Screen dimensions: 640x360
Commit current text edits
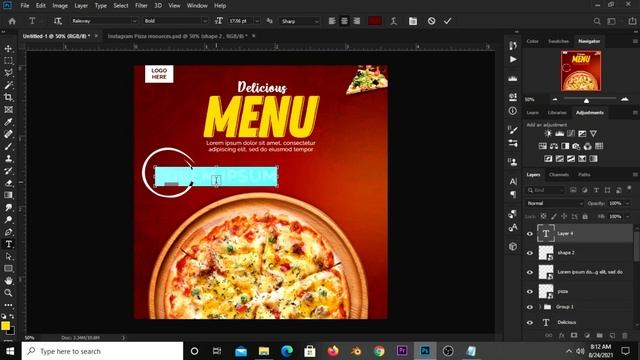448,21
